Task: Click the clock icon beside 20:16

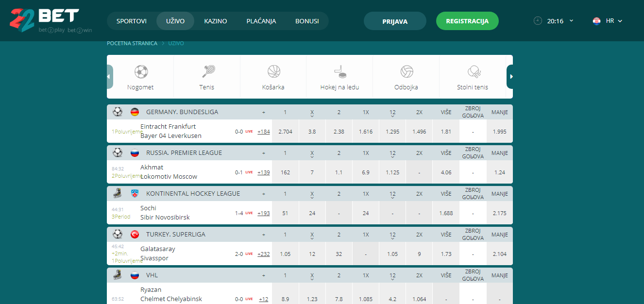Action: coord(538,21)
